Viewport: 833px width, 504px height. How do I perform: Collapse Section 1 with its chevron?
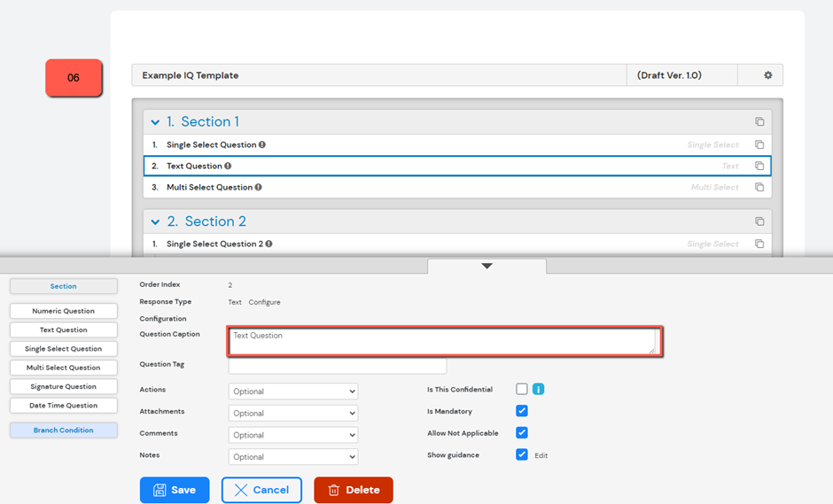[156, 122]
